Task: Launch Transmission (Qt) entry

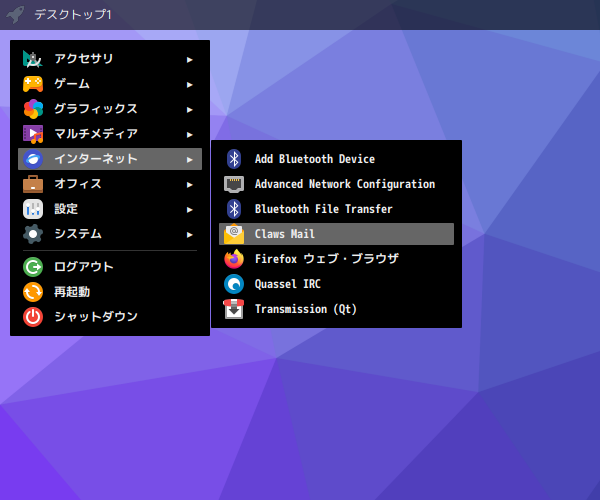Action: pos(336,309)
